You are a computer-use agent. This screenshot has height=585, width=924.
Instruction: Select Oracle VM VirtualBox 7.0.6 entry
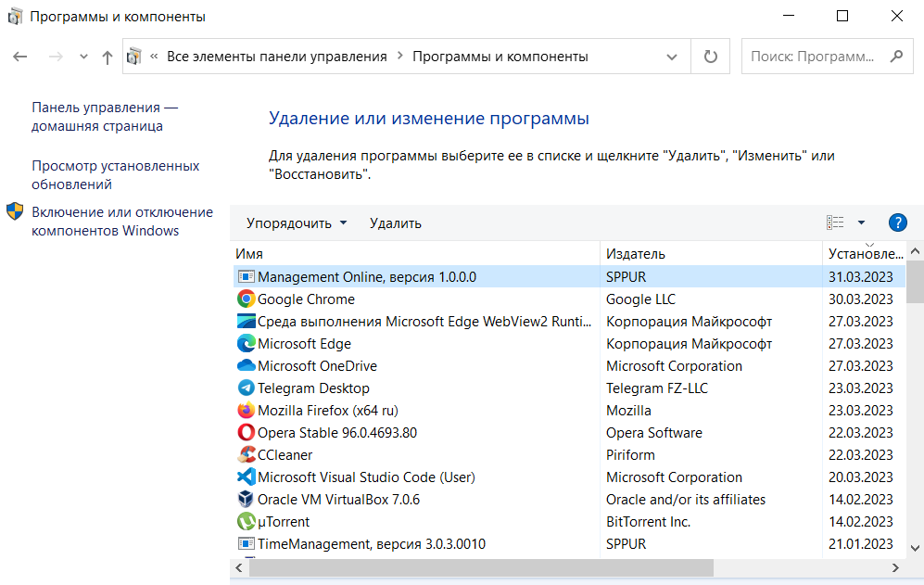coord(339,500)
